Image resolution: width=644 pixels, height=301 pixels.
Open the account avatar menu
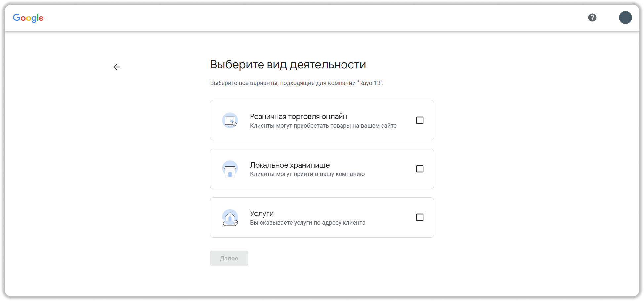(625, 18)
